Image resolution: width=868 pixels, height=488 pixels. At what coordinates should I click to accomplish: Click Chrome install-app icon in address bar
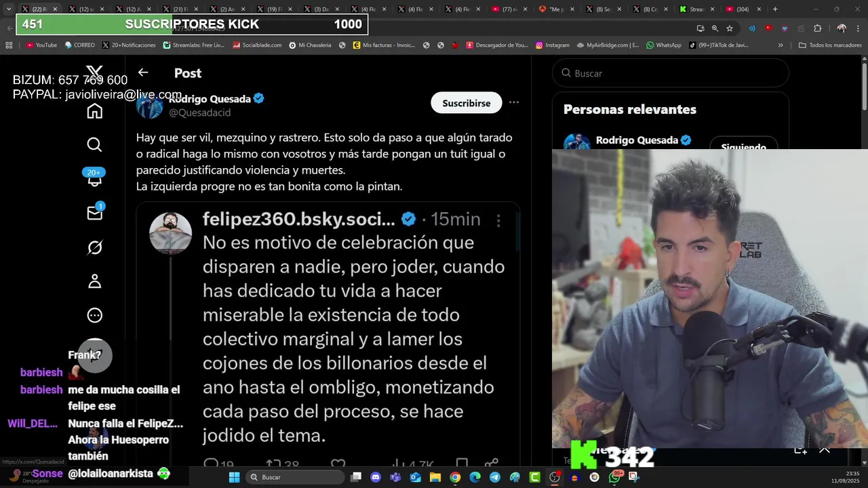700,28
